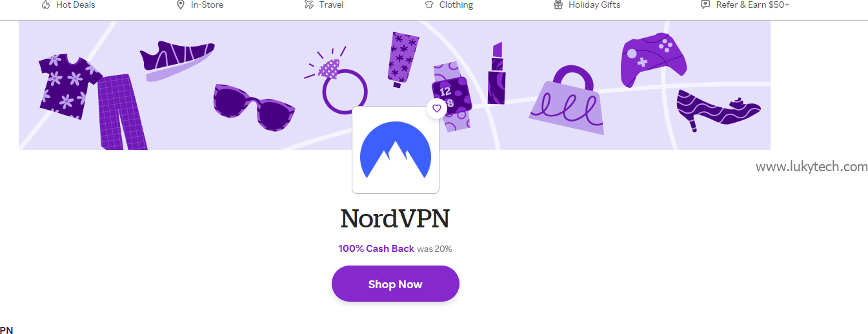Click the chat icon beside Refer & Earn
The image size is (868, 334).
705,5
